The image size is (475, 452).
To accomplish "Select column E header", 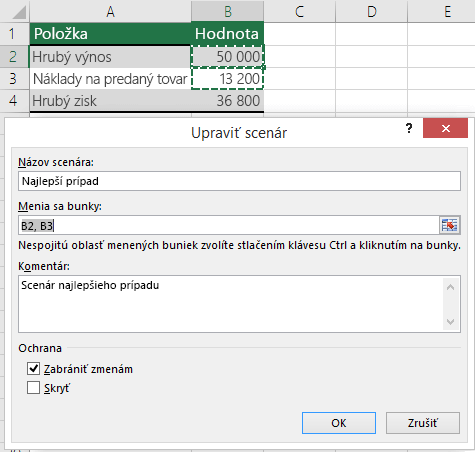I will pyautogui.click(x=441, y=12).
